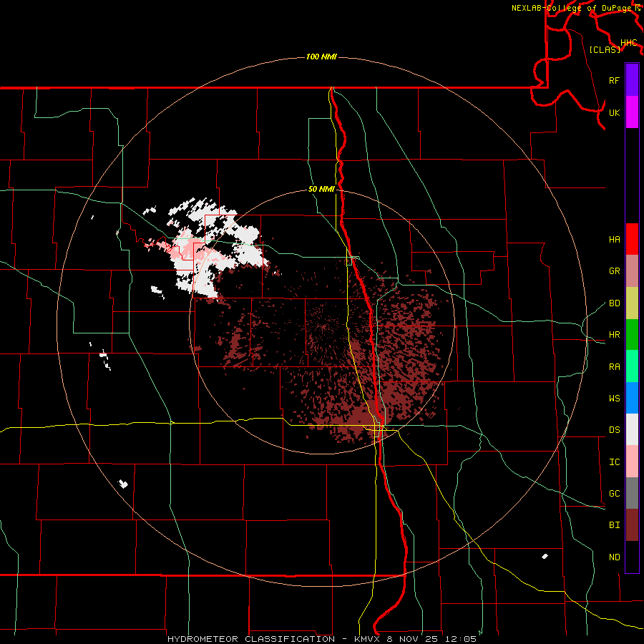Click the HA red legend swatch
This screenshot has width=644, height=644.
[x=632, y=239]
